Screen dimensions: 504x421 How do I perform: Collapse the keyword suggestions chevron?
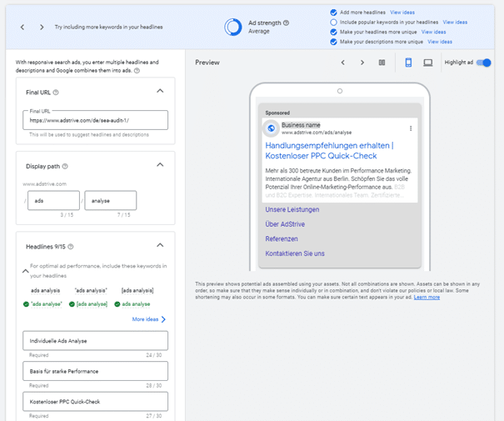pyautogui.click(x=25, y=271)
